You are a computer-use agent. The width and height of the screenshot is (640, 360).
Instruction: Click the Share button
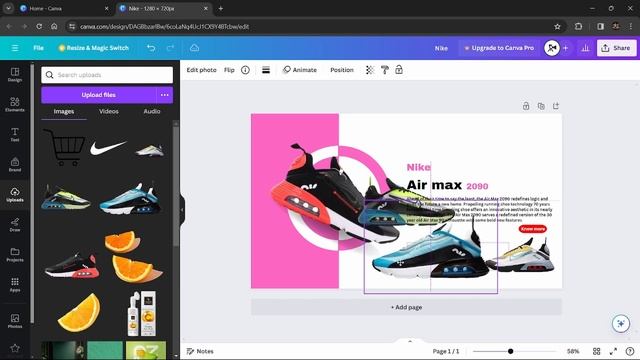coord(616,48)
